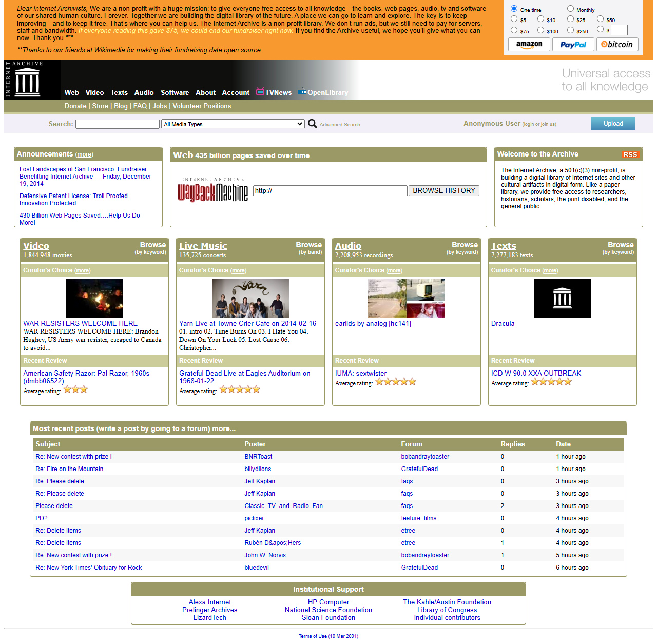This screenshot has height=644, width=657.
Task: Open Defensive Patent License announcement
Action: coord(74,199)
